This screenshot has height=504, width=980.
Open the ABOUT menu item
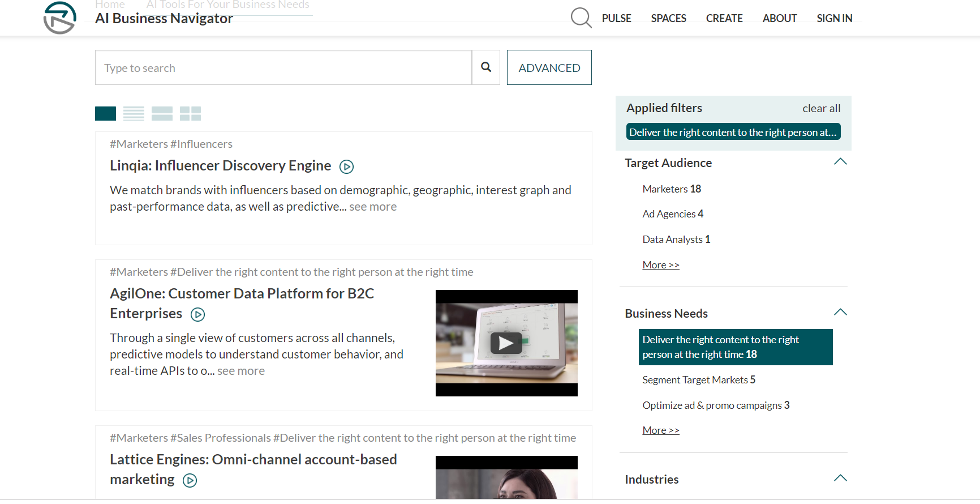(x=779, y=18)
